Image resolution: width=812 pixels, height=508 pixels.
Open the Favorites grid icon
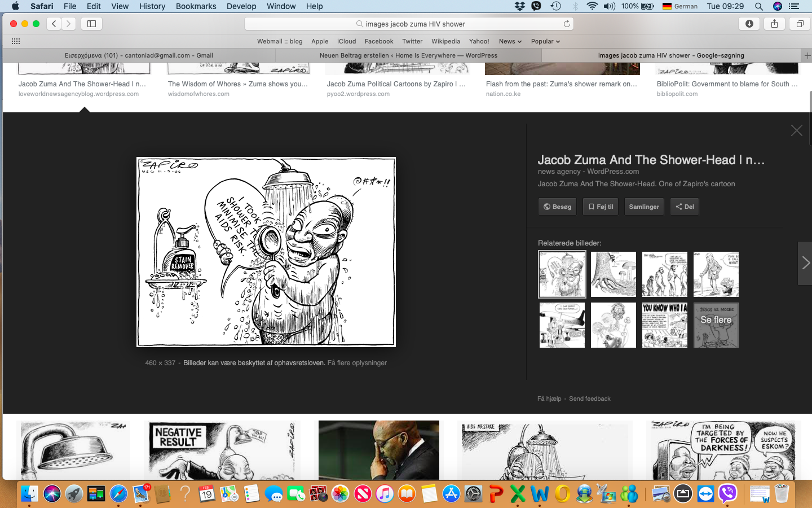tap(16, 41)
